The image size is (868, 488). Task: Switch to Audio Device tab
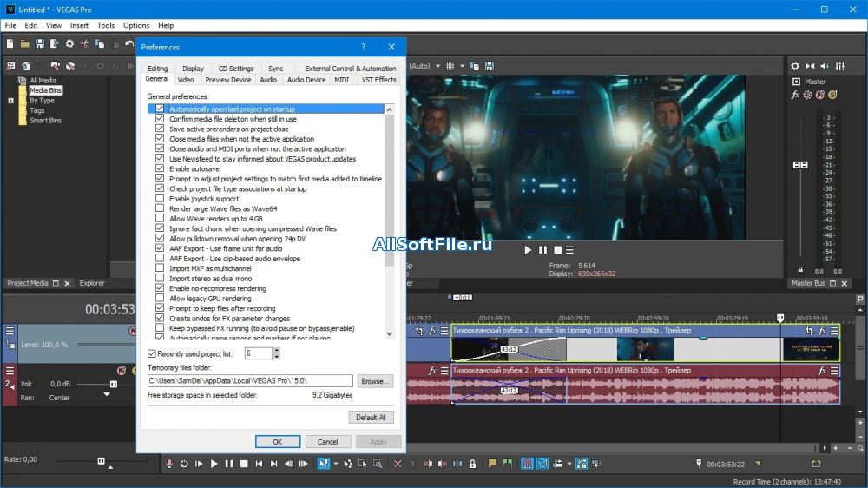306,80
